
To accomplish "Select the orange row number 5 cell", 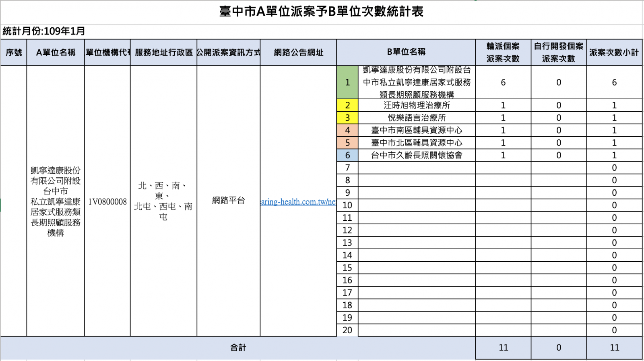I will [x=347, y=143].
